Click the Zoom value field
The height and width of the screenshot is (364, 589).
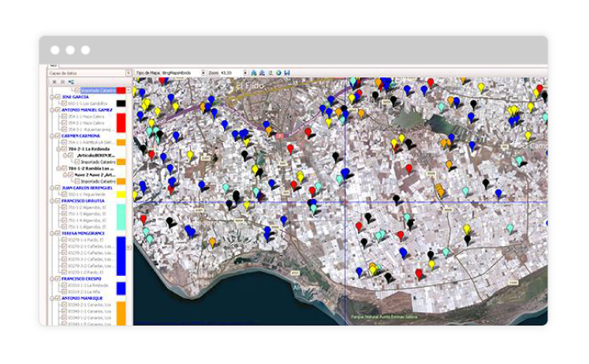tap(231, 73)
